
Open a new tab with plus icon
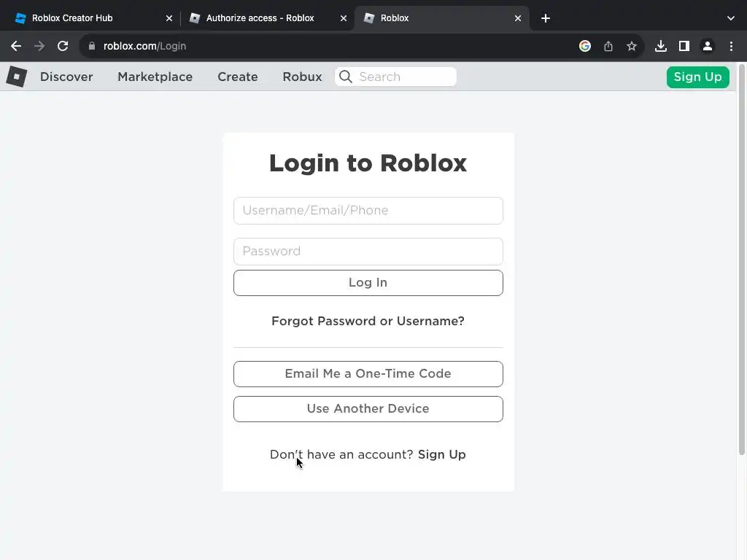(546, 18)
